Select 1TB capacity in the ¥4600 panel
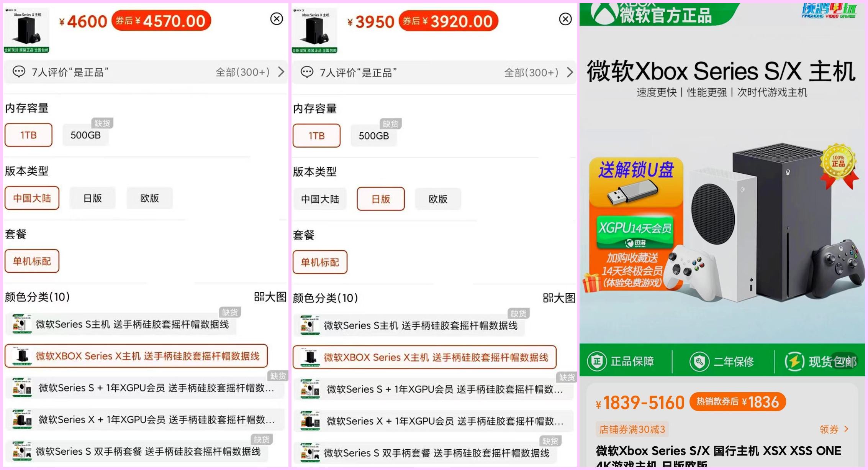 click(x=28, y=135)
